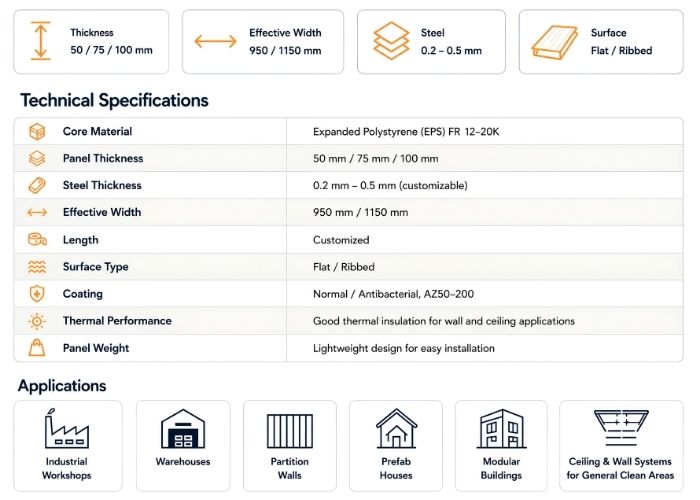The width and height of the screenshot is (700, 500).
Task: Click the Panel Weight bag icon
Action: [37, 348]
